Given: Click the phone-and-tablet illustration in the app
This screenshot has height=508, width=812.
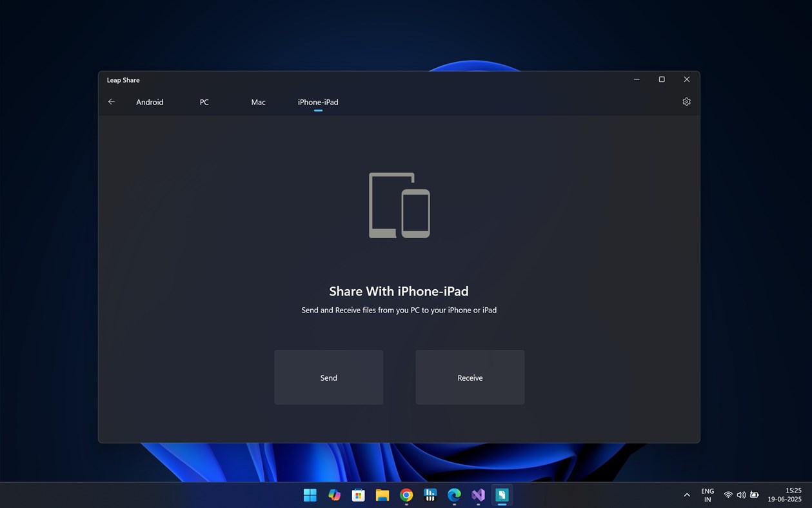Looking at the screenshot, I should click(x=399, y=205).
